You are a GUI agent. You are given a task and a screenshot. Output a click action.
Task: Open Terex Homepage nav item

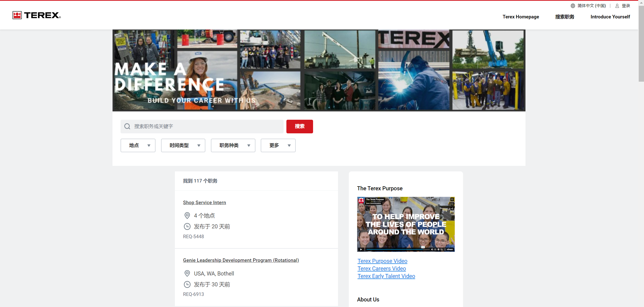click(521, 17)
